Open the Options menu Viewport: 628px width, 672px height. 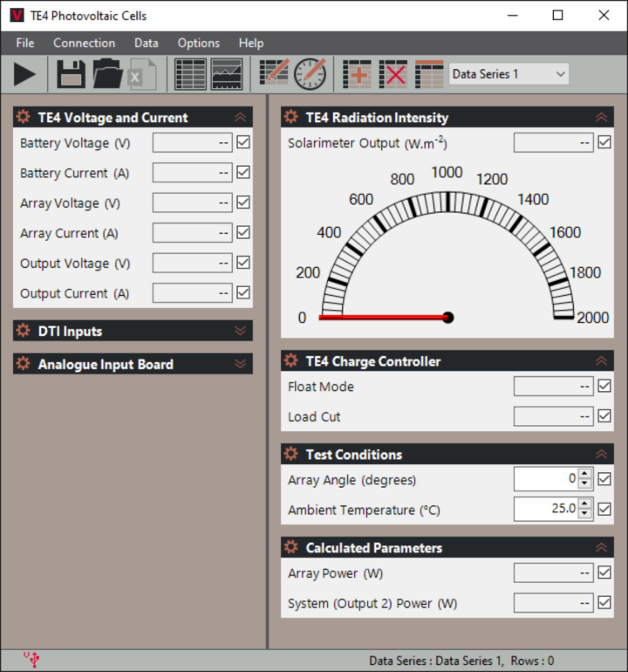[199, 43]
